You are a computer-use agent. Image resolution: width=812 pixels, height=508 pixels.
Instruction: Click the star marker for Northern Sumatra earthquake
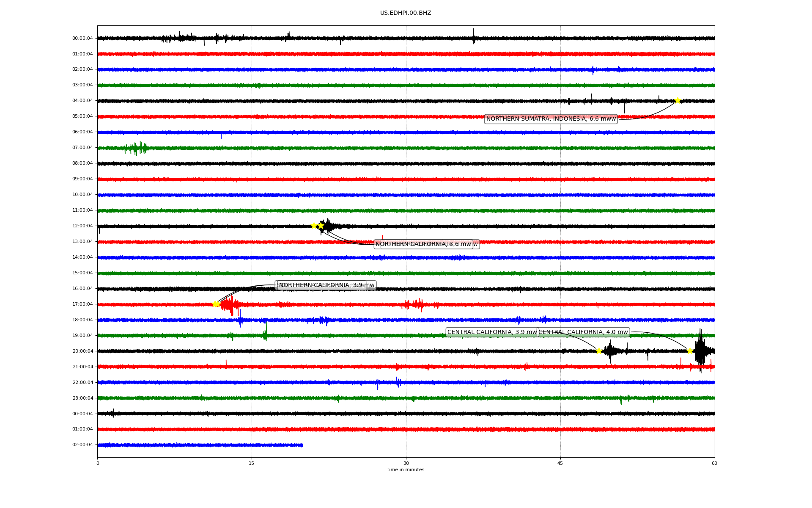pyautogui.click(x=678, y=100)
